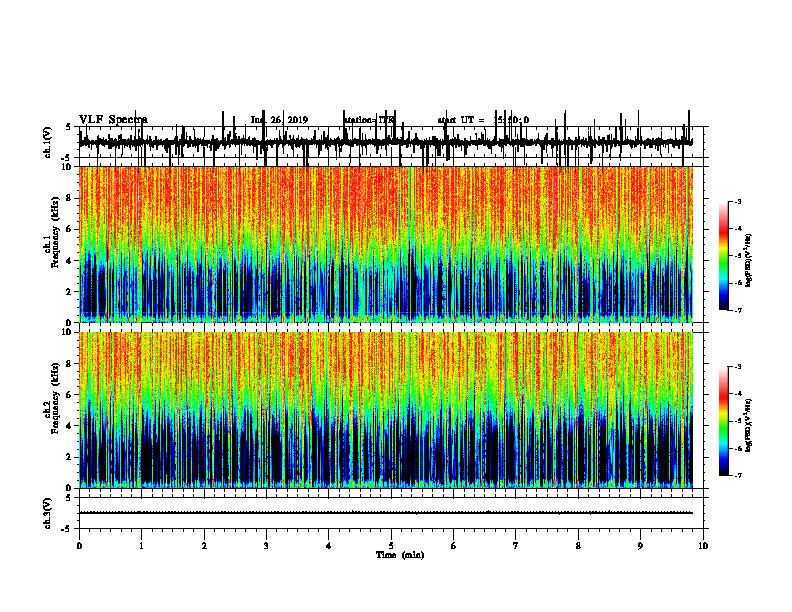
Task: Click the ch.1 spectrogram color bar
Action: click(723, 256)
